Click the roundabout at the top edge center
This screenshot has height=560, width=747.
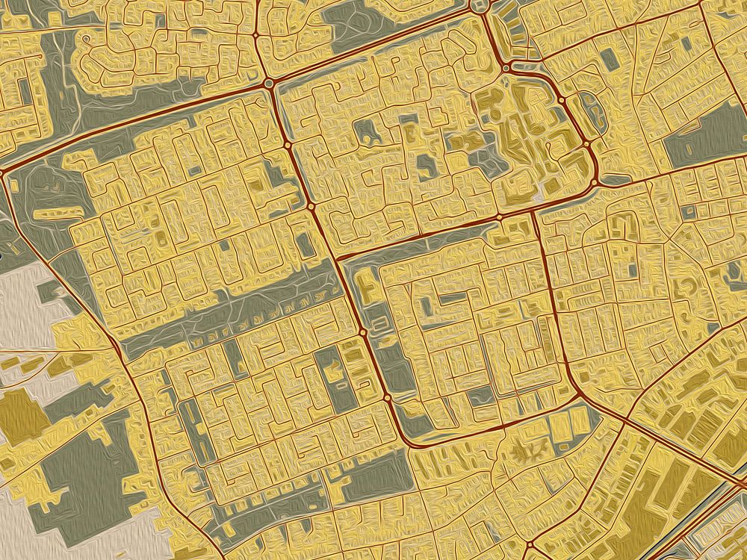coord(478,6)
